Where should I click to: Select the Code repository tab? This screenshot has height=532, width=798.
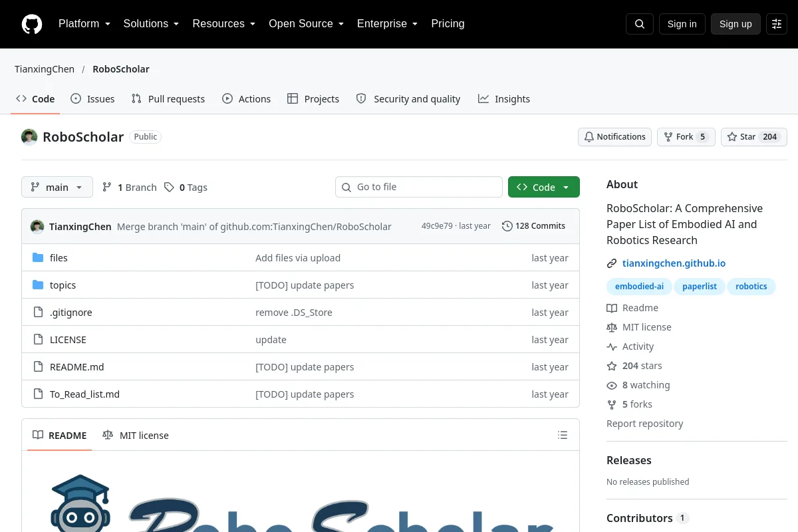pyautogui.click(x=35, y=99)
